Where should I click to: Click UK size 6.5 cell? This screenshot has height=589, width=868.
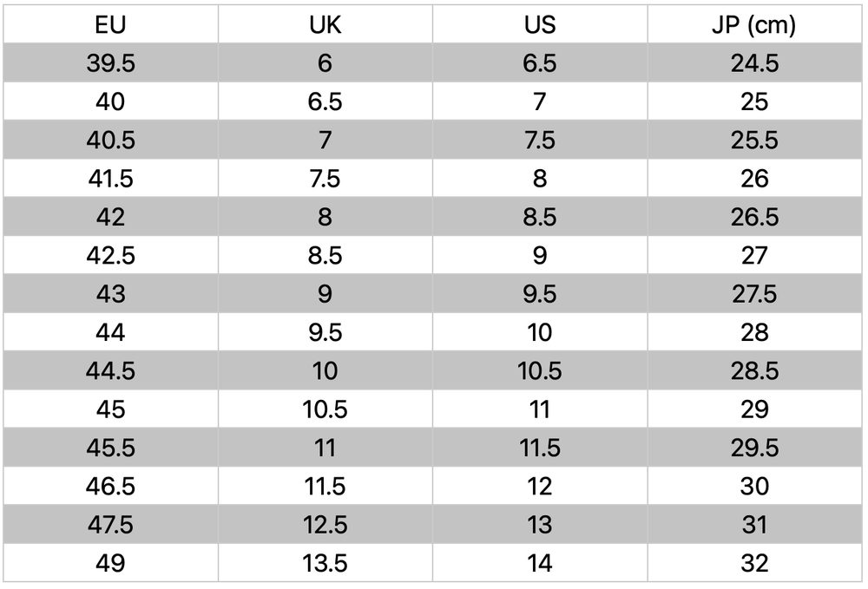click(x=325, y=101)
